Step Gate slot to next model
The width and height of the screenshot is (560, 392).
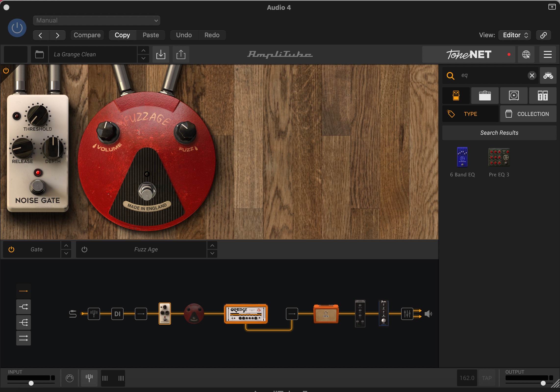coord(66,253)
